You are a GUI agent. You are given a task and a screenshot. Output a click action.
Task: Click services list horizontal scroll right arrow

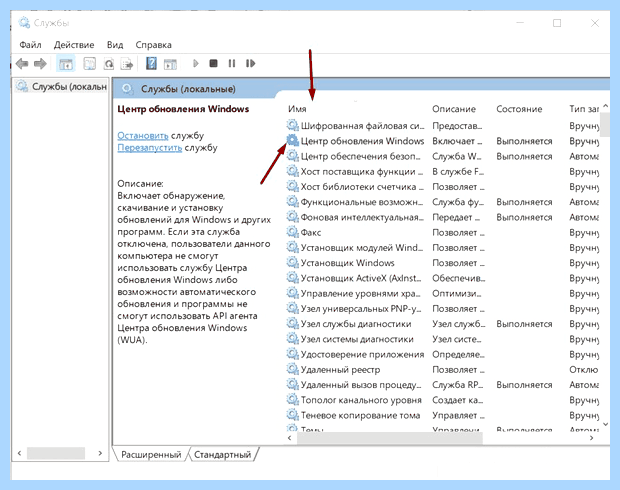coord(592,437)
